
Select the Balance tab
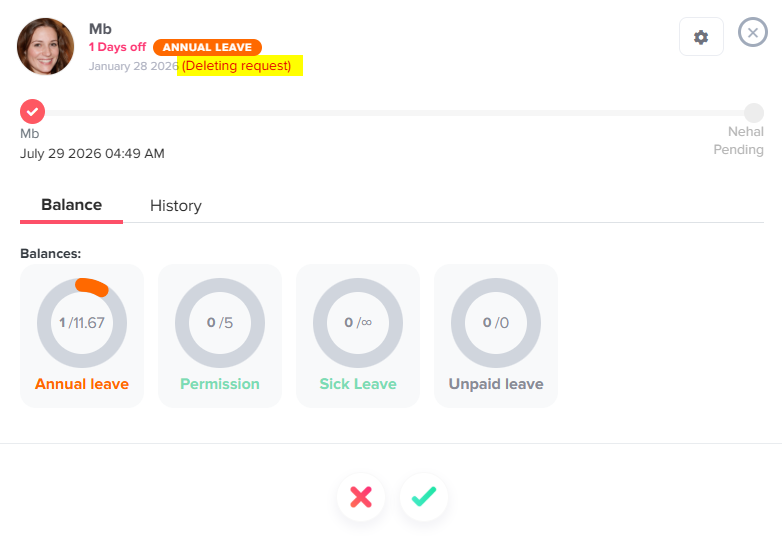click(x=71, y=205)
